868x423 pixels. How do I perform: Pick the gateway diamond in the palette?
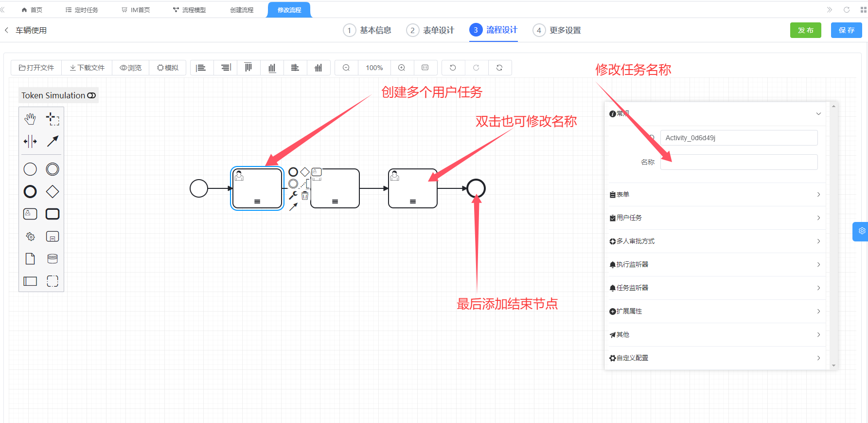[x=53, y=192]
